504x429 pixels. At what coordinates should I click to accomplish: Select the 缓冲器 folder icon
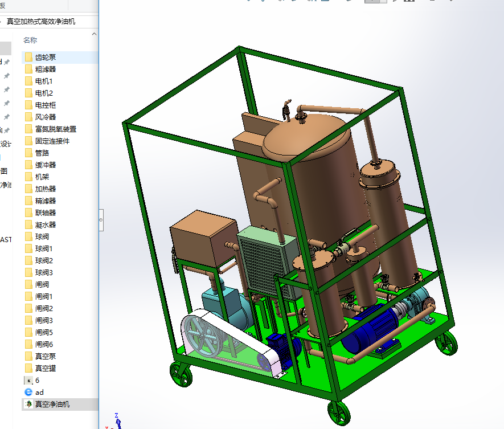(x=28, y=165)
